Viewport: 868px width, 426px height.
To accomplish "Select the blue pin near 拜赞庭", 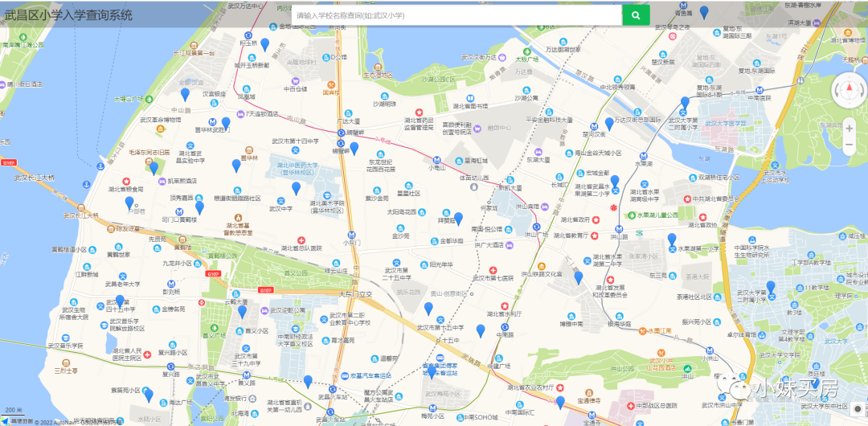I will click(458, 219).
